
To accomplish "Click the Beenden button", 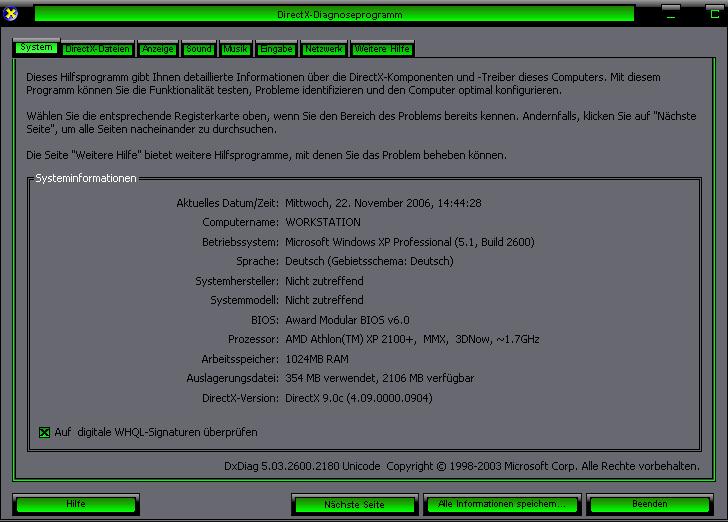I will (650, 504).
